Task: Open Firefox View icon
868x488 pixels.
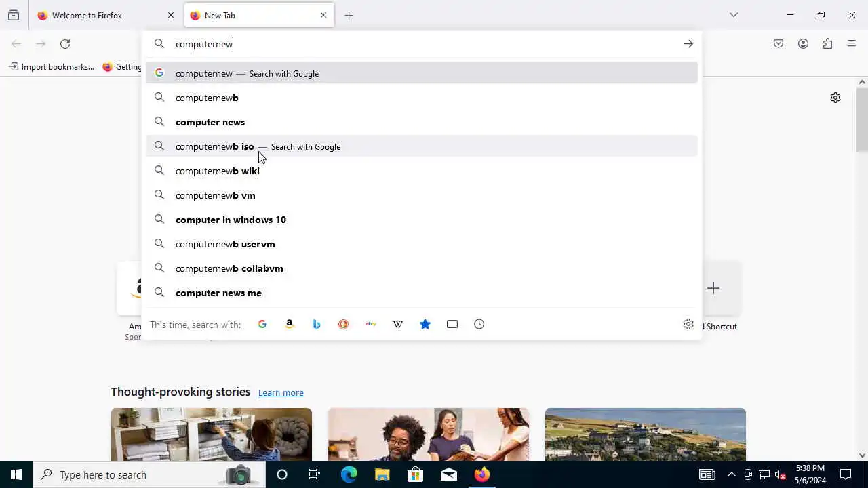Action: point(14,15)
